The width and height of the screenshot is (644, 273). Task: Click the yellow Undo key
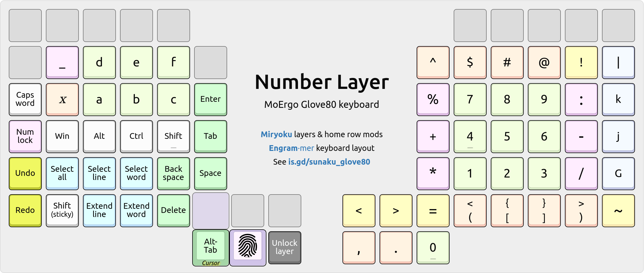[25, 174]
